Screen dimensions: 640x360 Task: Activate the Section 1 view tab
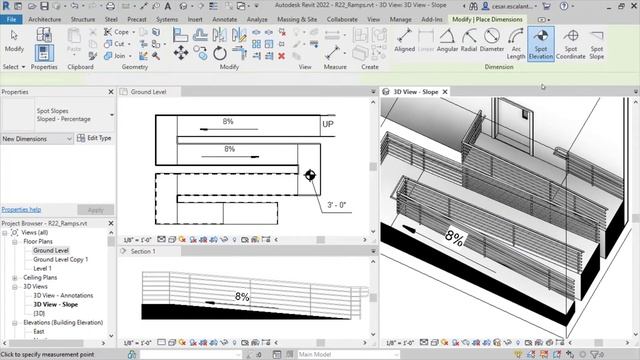143,251
